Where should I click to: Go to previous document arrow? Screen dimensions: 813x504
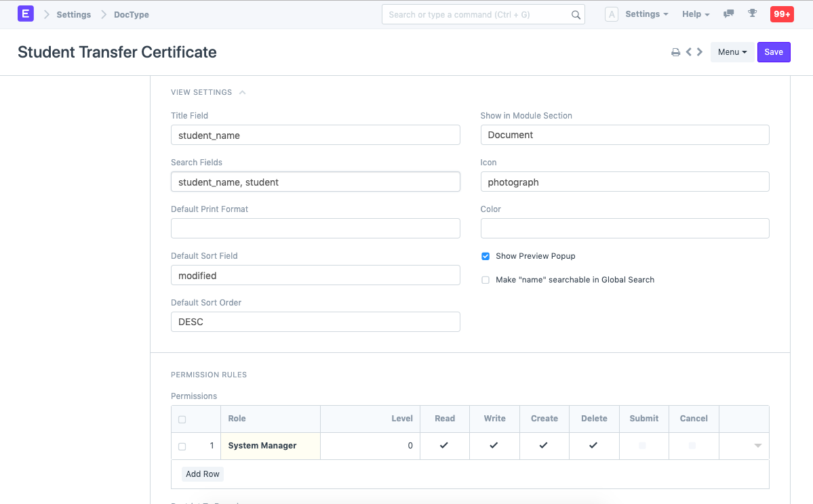click(x=689, y=52)
